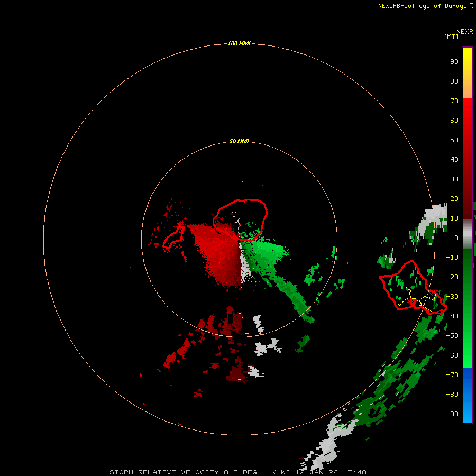476x476 pixels.
Task: Click the KHKI radar site identifier
Action: click(x=281, y=472)
